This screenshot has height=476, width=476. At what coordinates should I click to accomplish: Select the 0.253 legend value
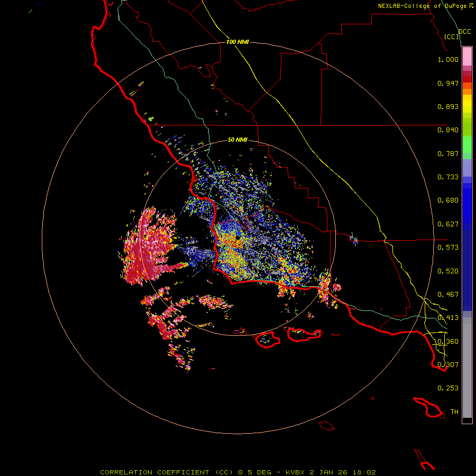coord(448,388)
